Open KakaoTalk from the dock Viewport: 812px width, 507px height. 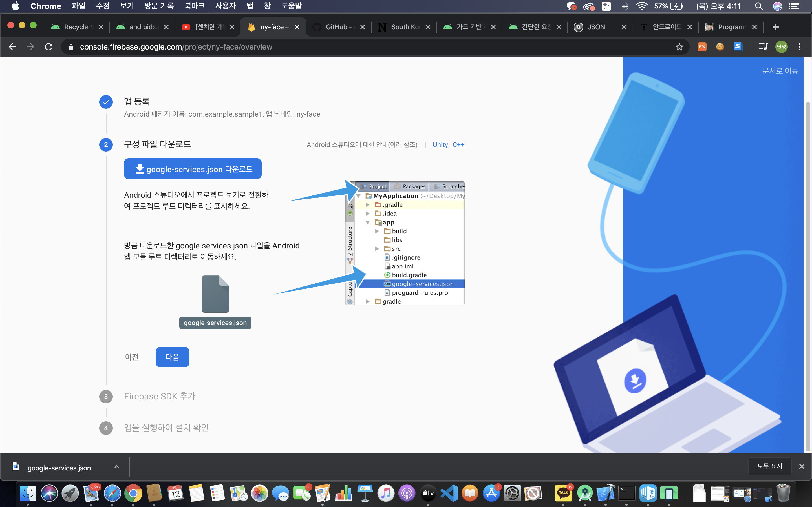pos(563,493)
